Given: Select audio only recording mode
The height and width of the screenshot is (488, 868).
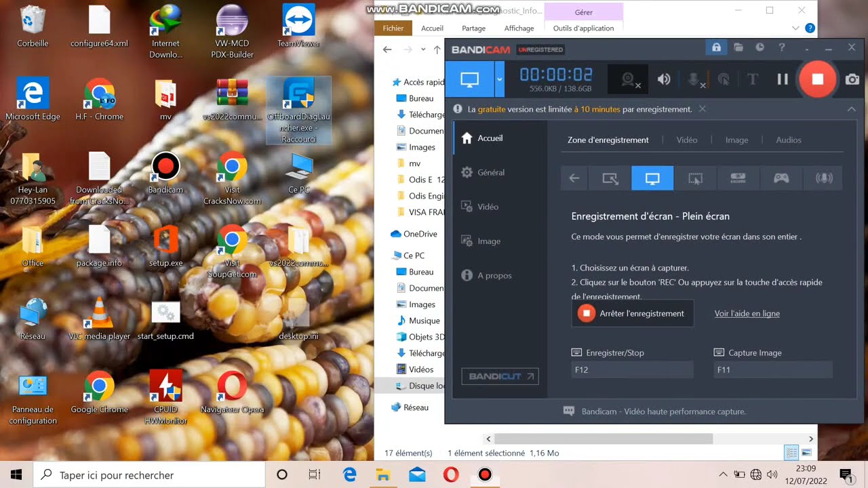Looking at the screenshot, I should (824, 178).
